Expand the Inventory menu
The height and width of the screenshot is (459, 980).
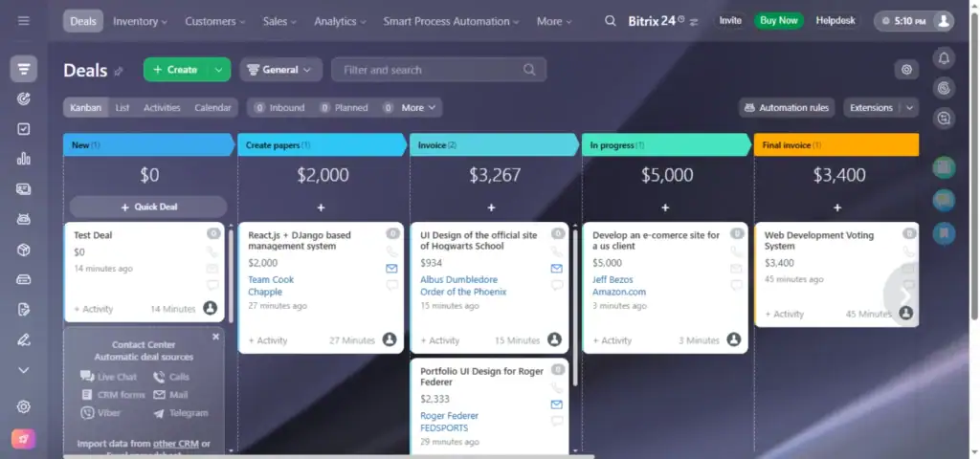[140, 21]
